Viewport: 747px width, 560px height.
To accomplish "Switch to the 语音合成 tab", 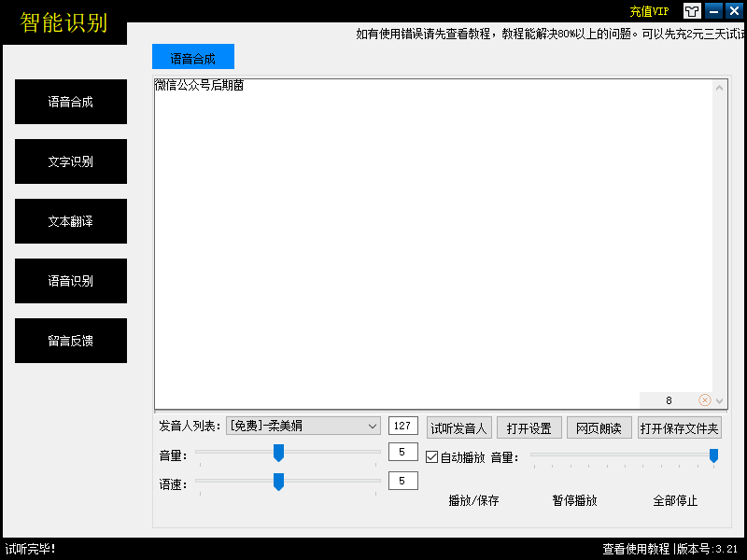I will tap(192, 58).
